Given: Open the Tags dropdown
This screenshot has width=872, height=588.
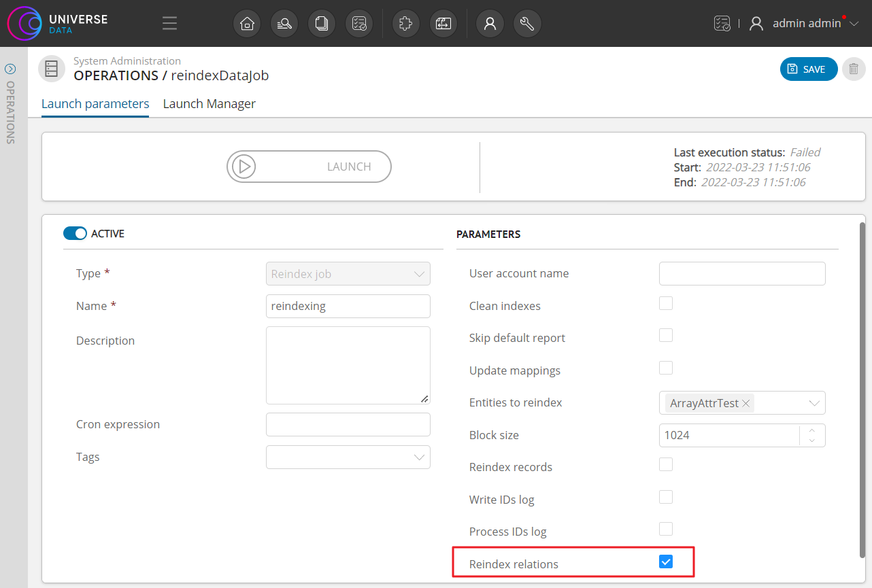Looking at the screenshot, I should pyautogui.click(x=348, y=457).
